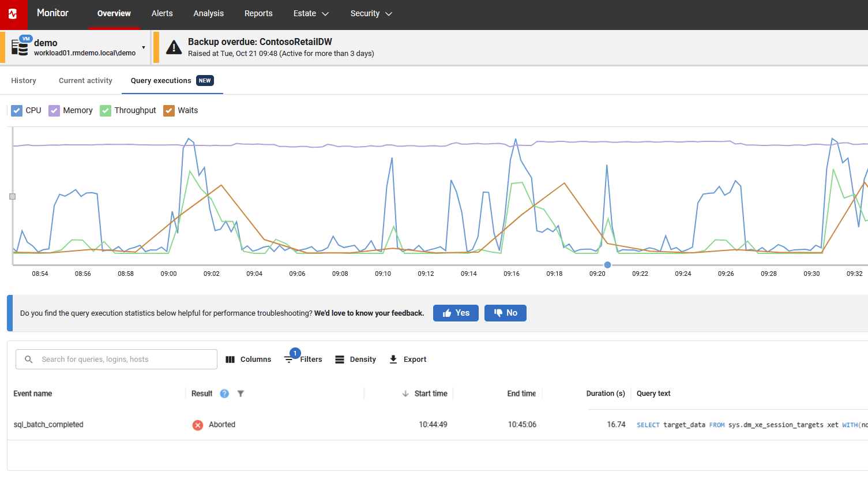Image resolution: width=868 pixels, height=479 pixels.
Task: Open the Filters icon showing one active filter
Action: [289, 359]
